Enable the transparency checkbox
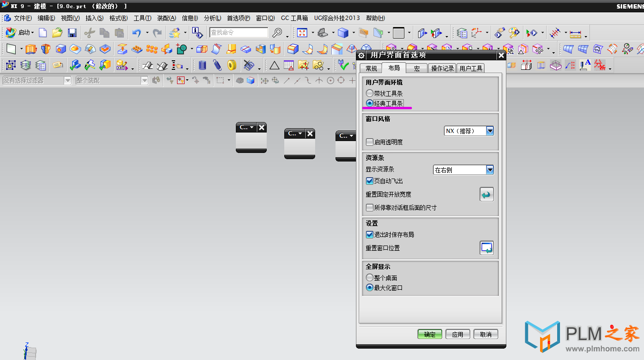Screen dimensions: 644x360 click(x=370, y=142)
